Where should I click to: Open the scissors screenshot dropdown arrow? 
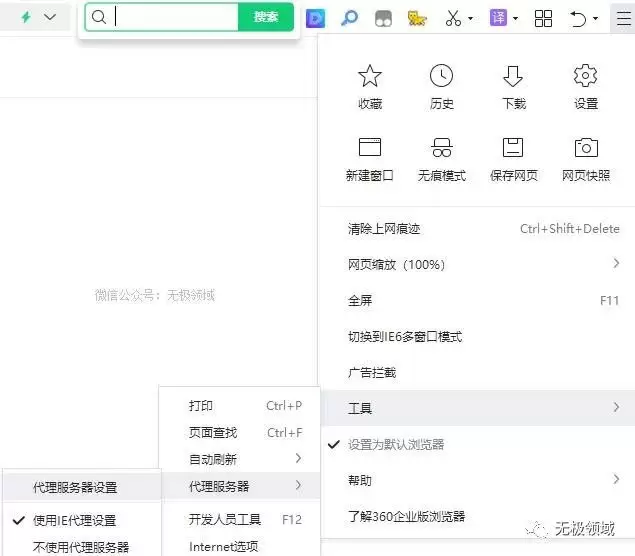pos(470,18)
